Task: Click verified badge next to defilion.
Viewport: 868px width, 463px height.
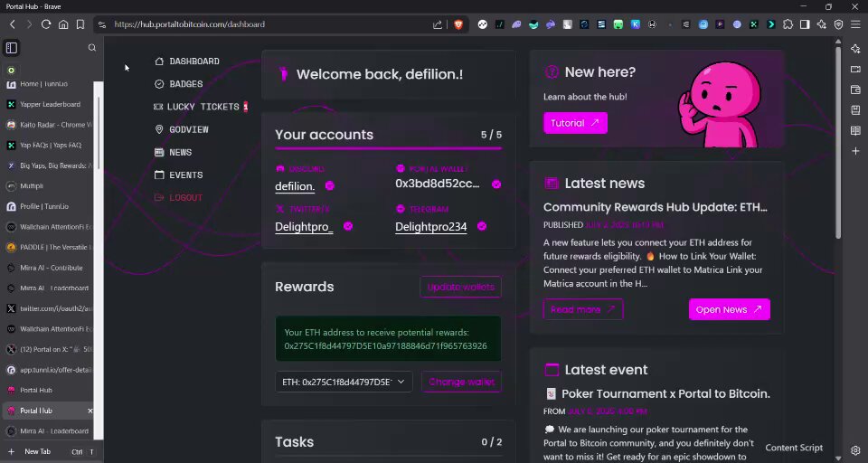Action: (330, 186)
